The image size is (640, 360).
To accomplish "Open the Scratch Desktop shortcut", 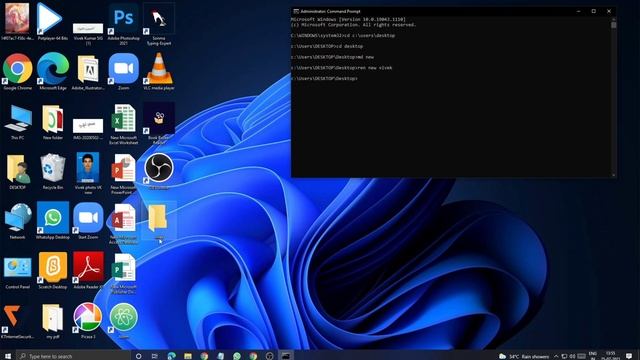I will (53, 270).
